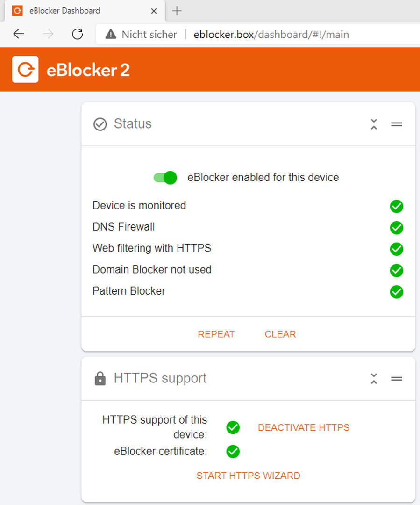
Task: Click the Status checkmark circle icon
Action: coord(100,124)
